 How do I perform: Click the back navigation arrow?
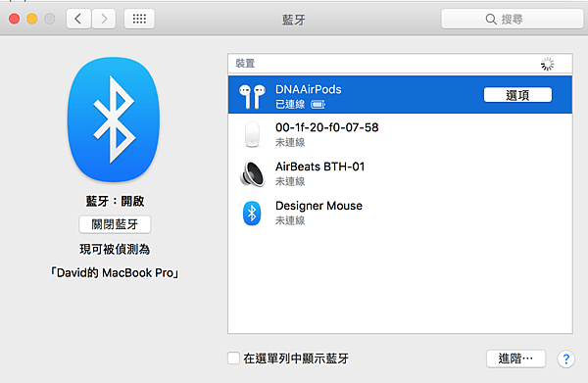point(78,19)
